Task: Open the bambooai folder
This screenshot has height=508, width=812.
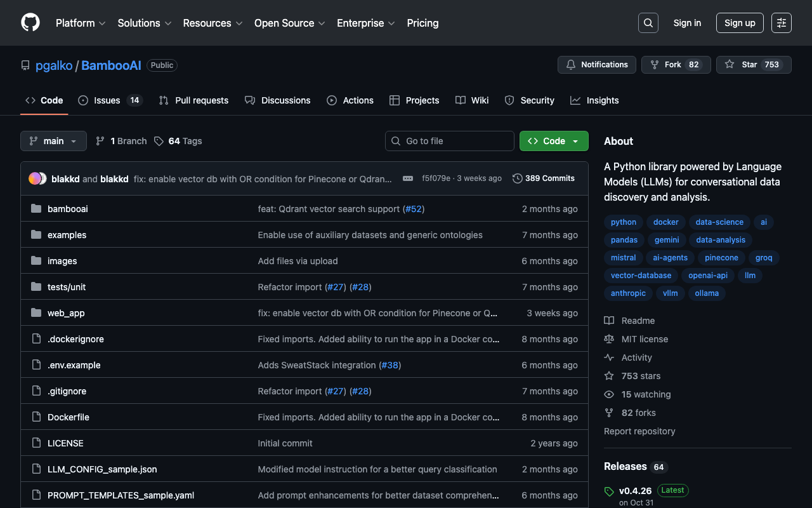Action: [x=67, y=209]
